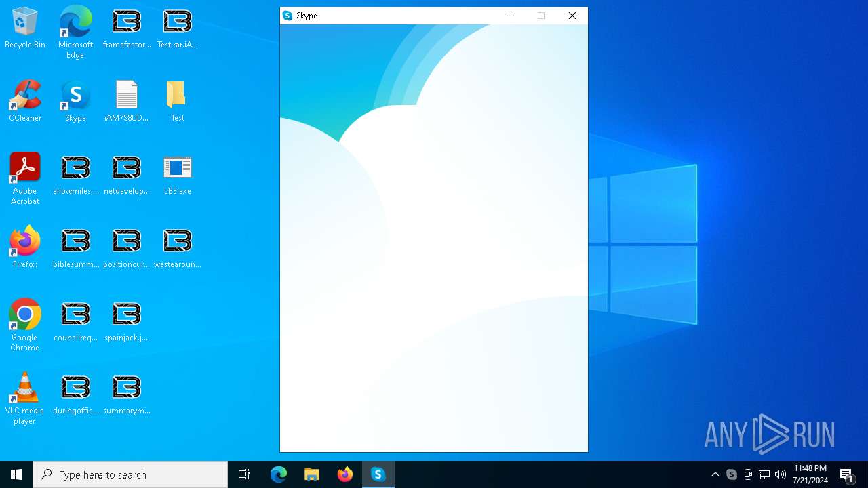Image resolution: width=868 pixels, height=488 pixels.
Task: Open the Skype desktop shortcut
Action: [x=75, y=102]
